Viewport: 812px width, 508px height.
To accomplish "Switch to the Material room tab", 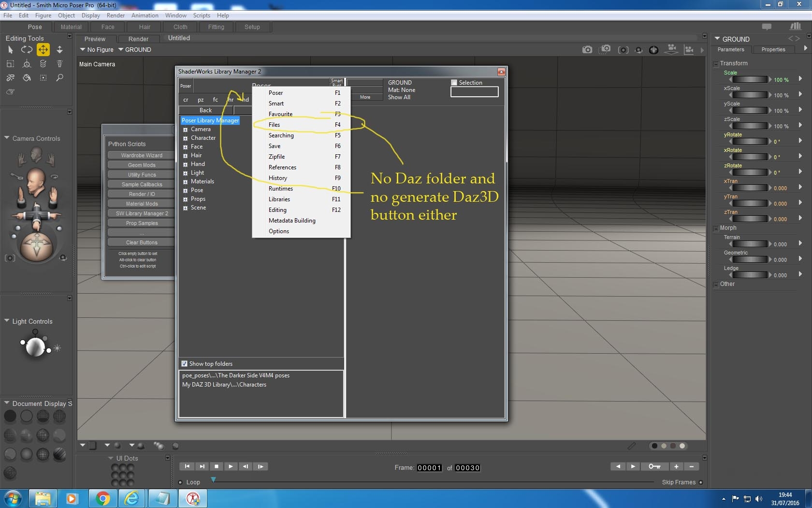I will (71, 27).
